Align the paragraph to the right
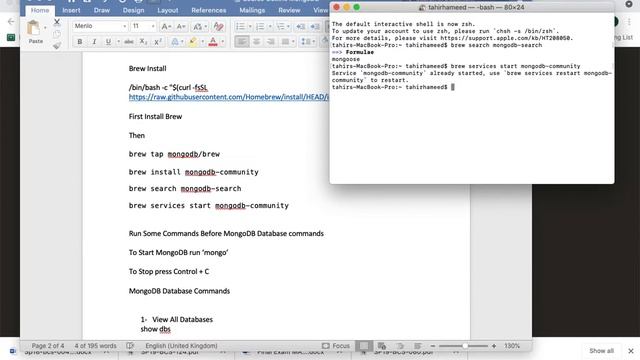The image size is (640, 360). pyautogui.click(x=270, y=42)
